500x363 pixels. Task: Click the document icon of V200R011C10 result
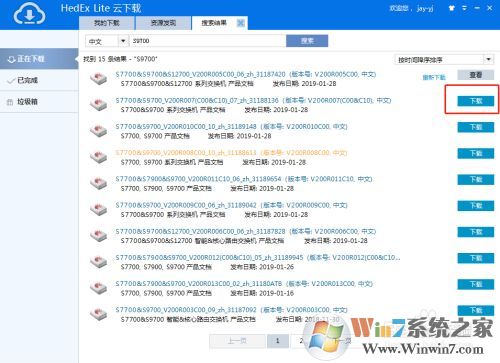pos(99,183)
